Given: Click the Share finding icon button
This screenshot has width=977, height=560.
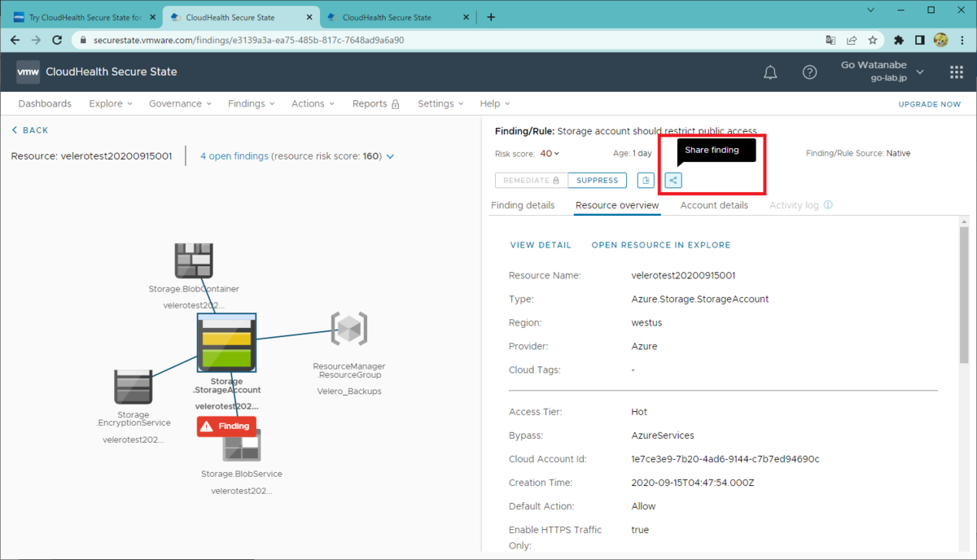Looking at the screenshot, I should coord(673,181).
